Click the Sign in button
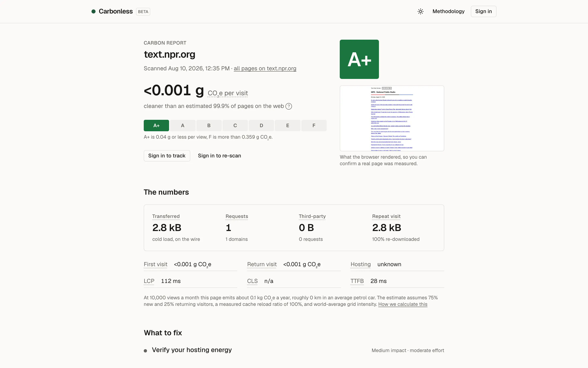The height and width of the screenshot is (368, 588). tap(483, 11)
